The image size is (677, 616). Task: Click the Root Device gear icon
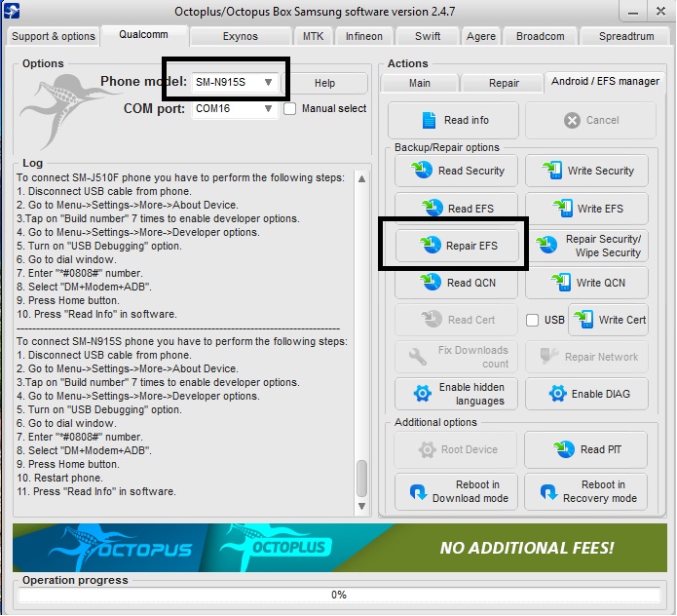[x=427, y=449]
